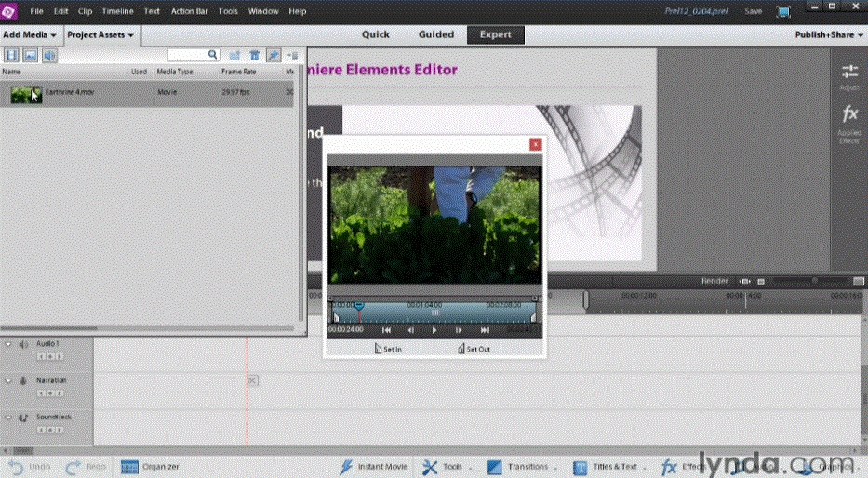Open the Add Media dropdown

point(30,34)
